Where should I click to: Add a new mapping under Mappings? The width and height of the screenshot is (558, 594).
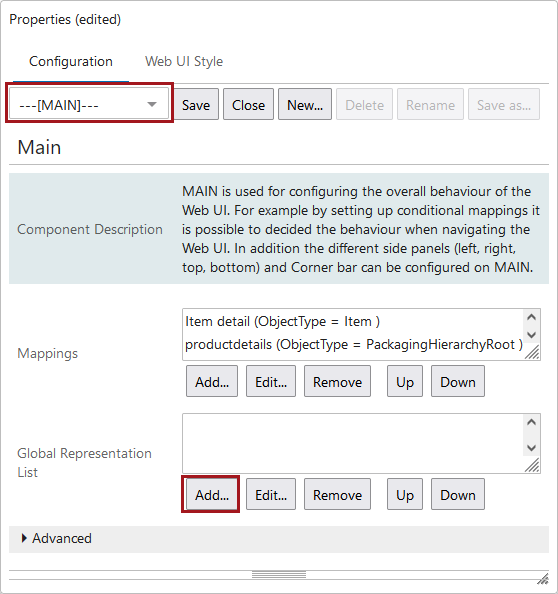coord(212,381)
